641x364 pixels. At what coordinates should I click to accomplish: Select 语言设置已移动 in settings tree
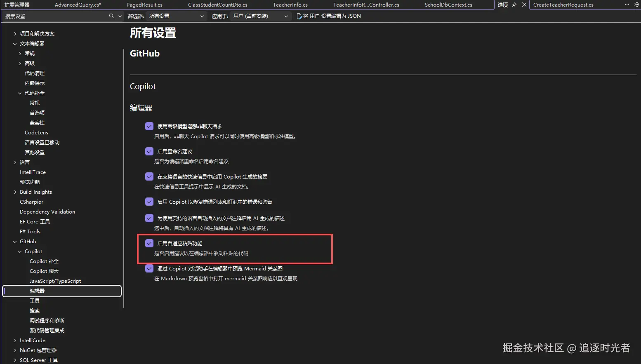(42, 143)
